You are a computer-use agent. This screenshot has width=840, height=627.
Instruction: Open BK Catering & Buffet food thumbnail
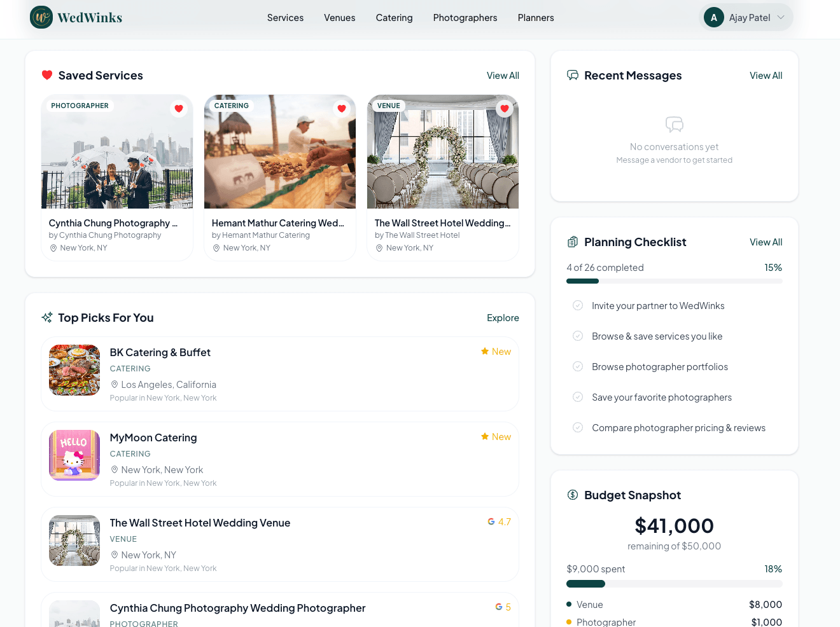click(74, 370)
